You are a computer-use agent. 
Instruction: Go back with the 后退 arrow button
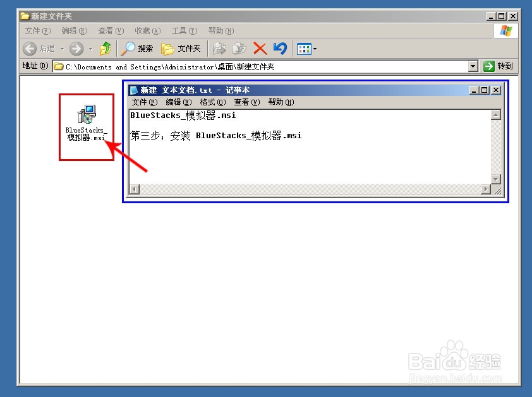pyautogui.click(x=39, y=49)
